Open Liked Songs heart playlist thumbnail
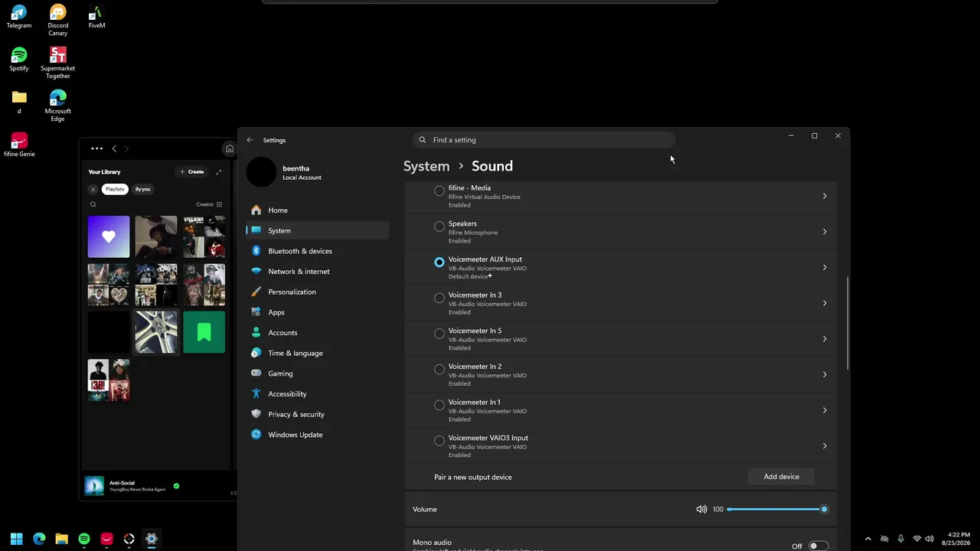Viewport: 980px width, 551px height. pyautogui.click(x=109, y=237)
